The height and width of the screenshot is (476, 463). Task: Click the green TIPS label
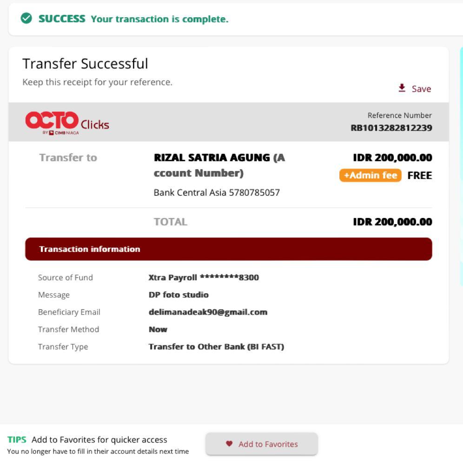(17, 440)
